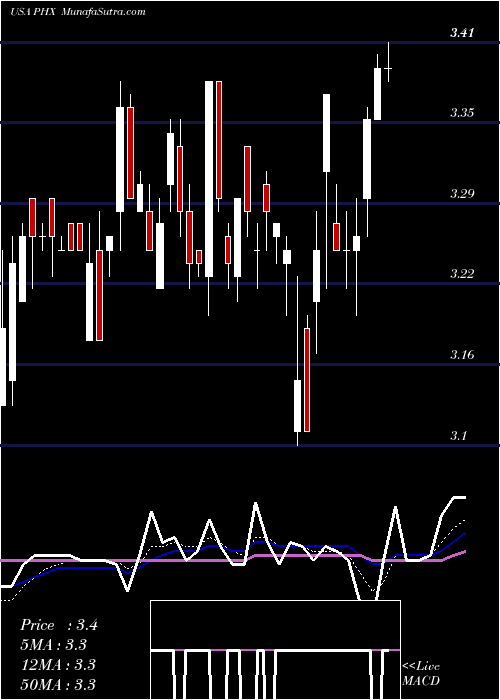The height and width of the screenshot is (700, 500).
Task: Click the 50MA : 3.3 readout
Action: point(58,684)
